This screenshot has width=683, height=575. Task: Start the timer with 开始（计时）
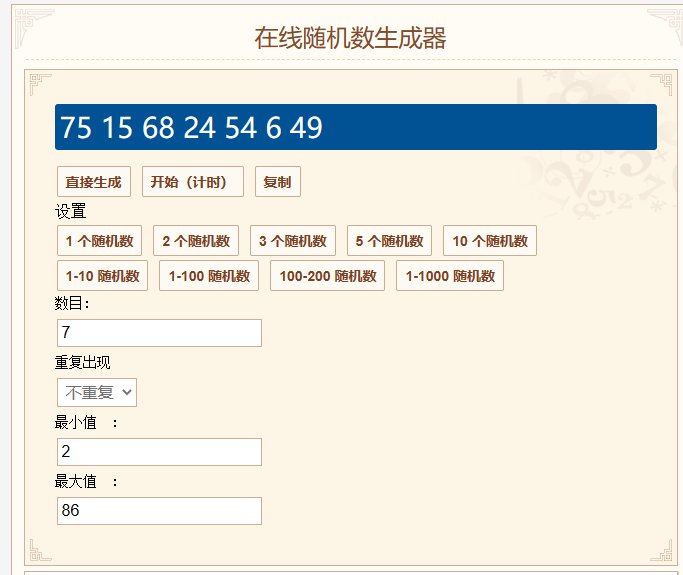(x=193, y=182)
